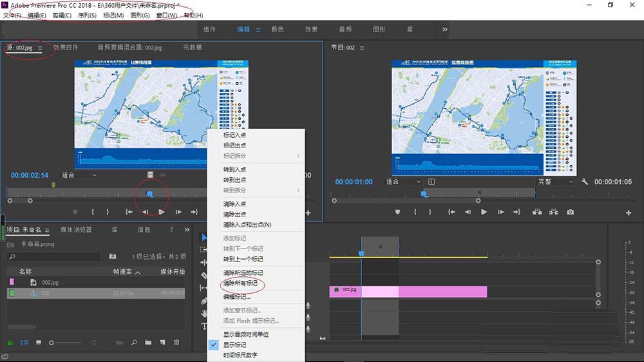Screen dimensions: 644x362
Task: Select the Type tool
Action: 205,327
